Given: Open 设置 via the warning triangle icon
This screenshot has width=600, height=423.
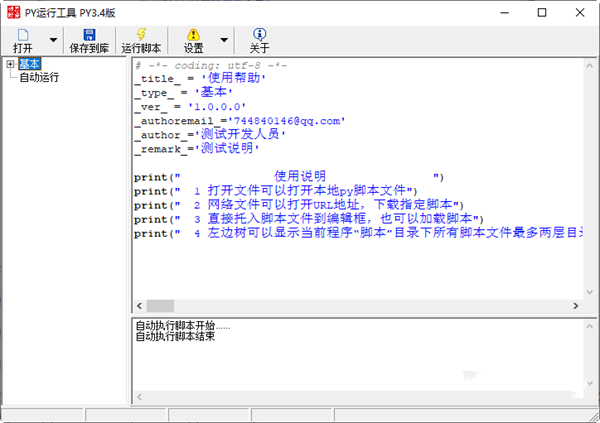Looking at the screenshot, I should point(193,35).
